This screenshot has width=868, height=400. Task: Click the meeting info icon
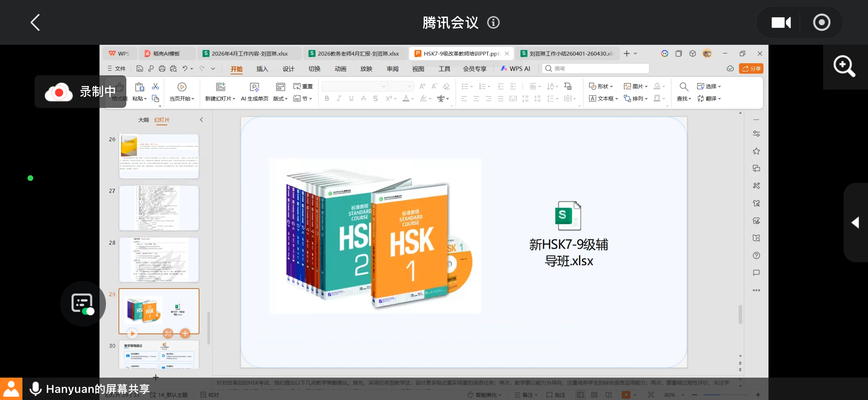pyautogui.click(x=493, y=23)
